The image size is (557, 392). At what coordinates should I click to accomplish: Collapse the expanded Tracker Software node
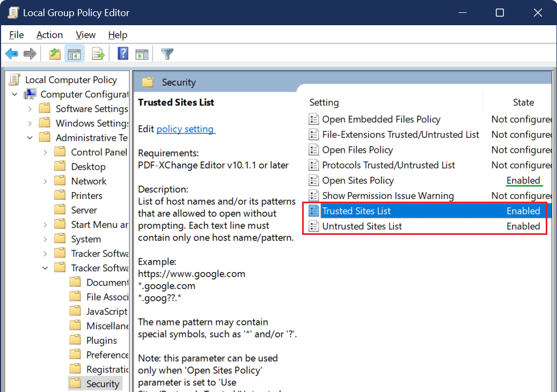pos(45,268)
